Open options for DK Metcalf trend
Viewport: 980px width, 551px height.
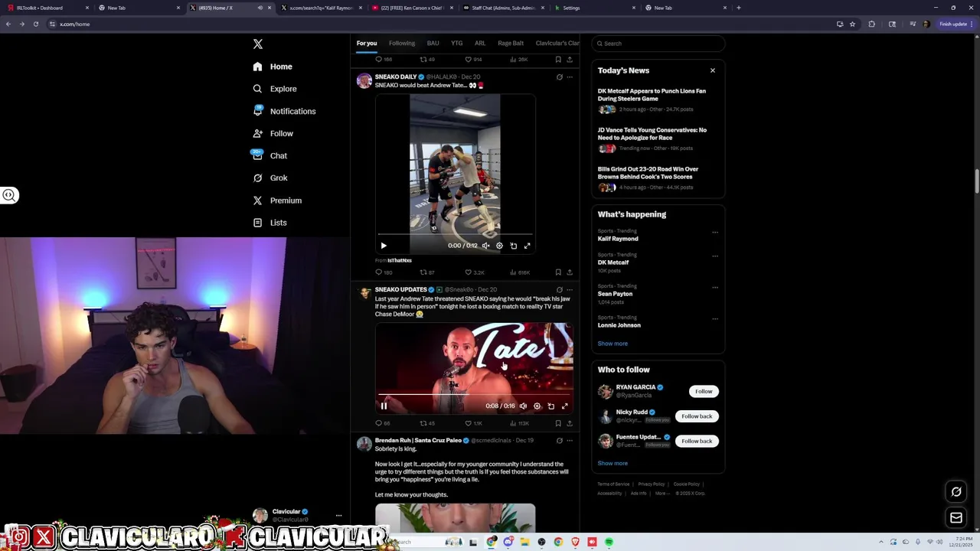(x=715, y=256)
